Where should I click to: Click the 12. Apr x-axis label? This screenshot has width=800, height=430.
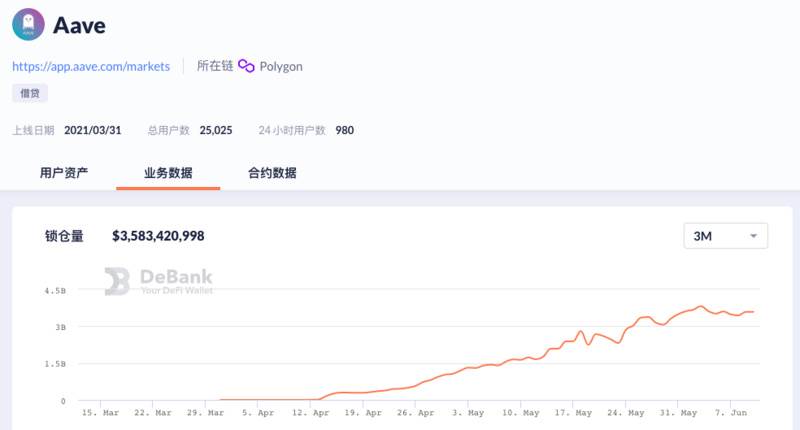coord(311,413)
